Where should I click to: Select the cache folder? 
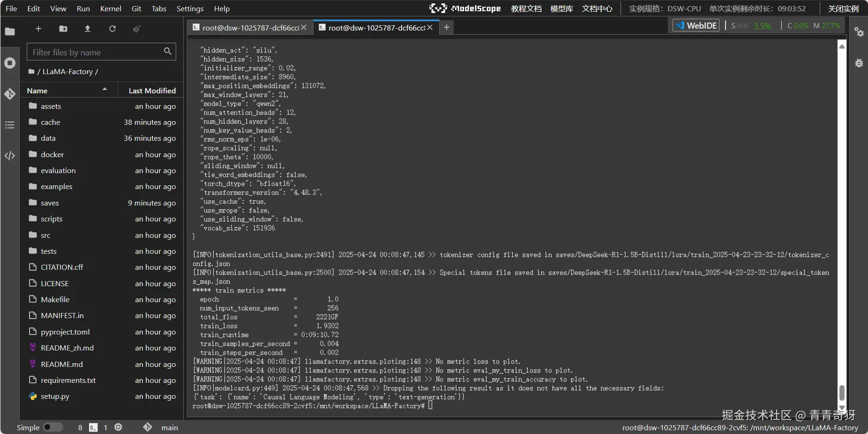pos(102,122)
